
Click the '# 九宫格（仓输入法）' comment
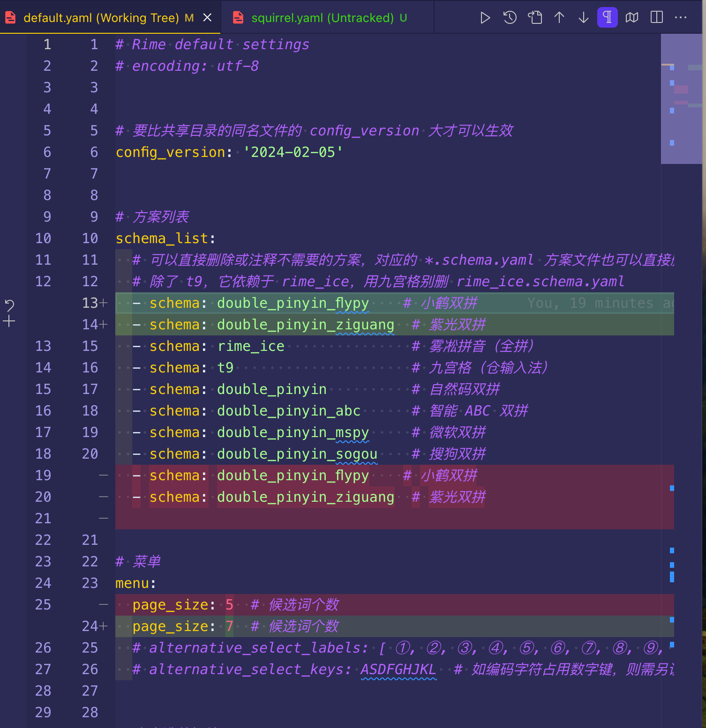tap(480, 368)
